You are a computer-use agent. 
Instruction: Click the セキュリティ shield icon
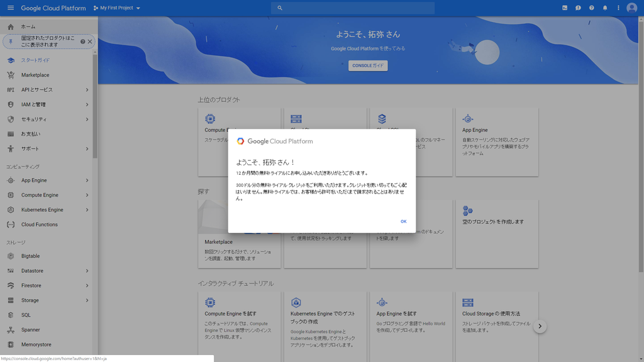[x=11, y=119]
